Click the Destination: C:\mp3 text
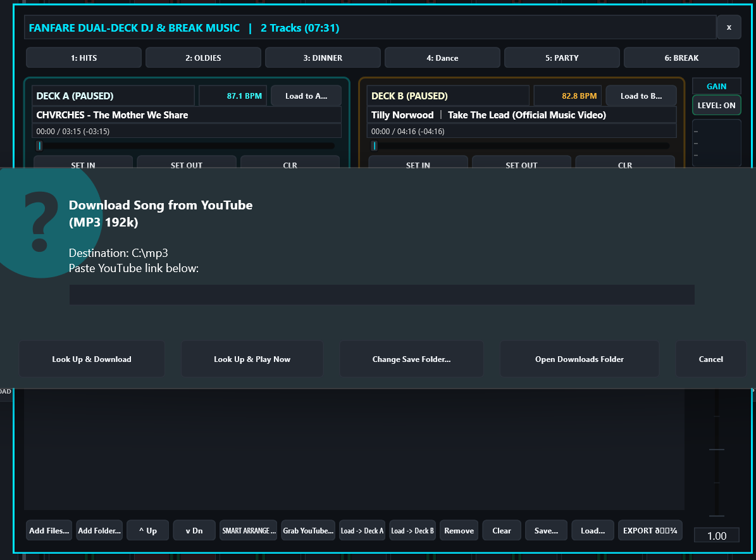This screenshot has height=560, width=756. (x=118, y=252)
